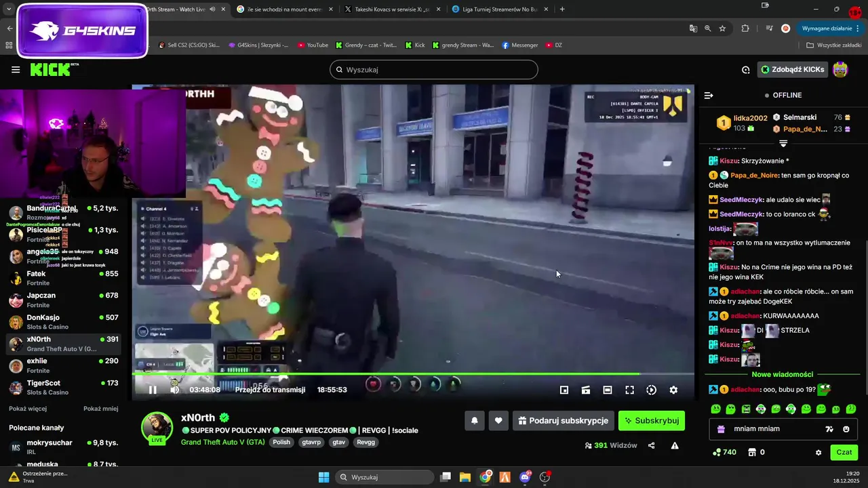The image size is (868, 488).
Task: Click the Polish tag
Action: tap(281, 442)
